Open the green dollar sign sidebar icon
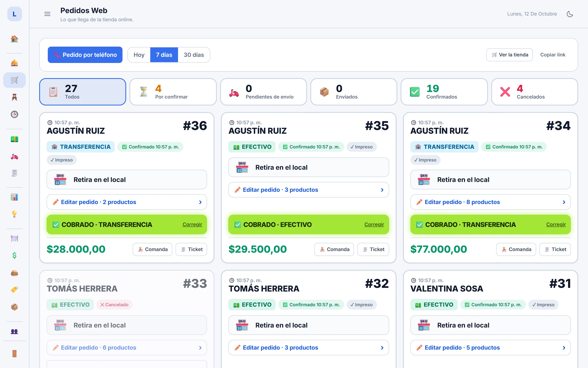 click(14, 255)
